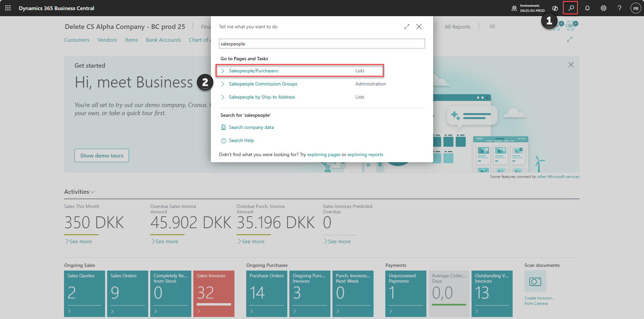
Task: Open the settings gear menu
Action: [603, 8]
